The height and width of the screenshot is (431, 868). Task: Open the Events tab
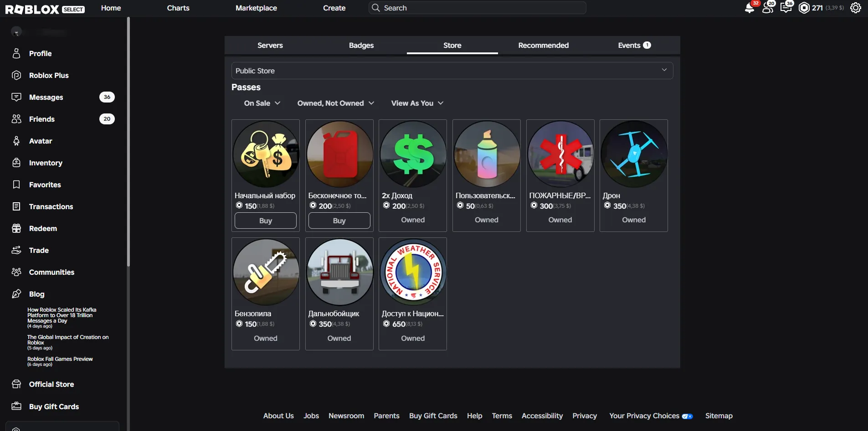click(634, 45)
